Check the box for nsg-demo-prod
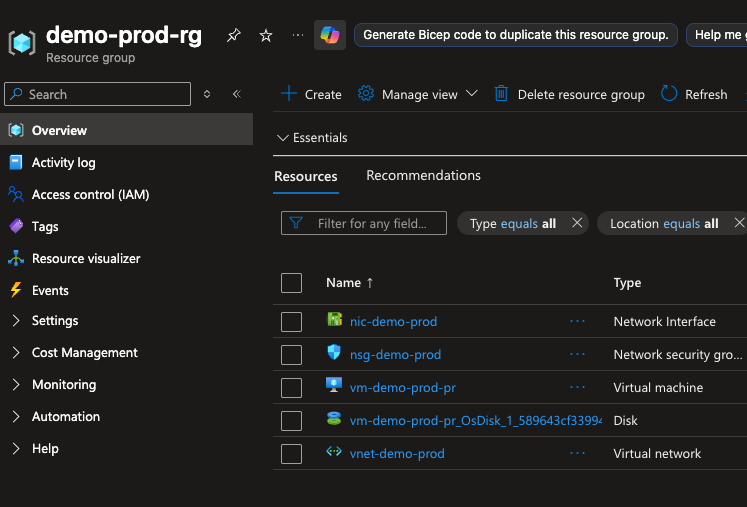747x507 pixels. point(291,355)
